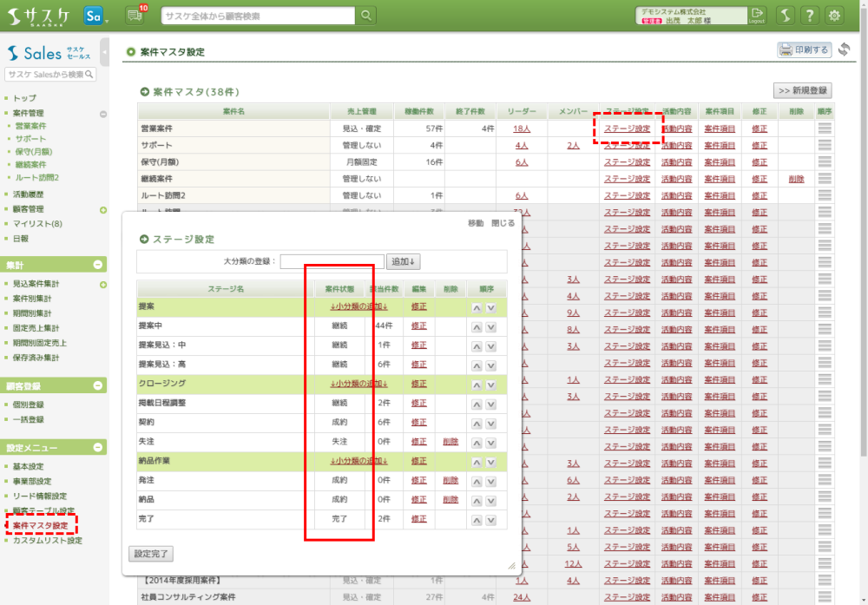Image resolution: width=868 pixels, height=605 pixels.
Task: Click 削除 link for the 失注 stage
Action: 450,442
